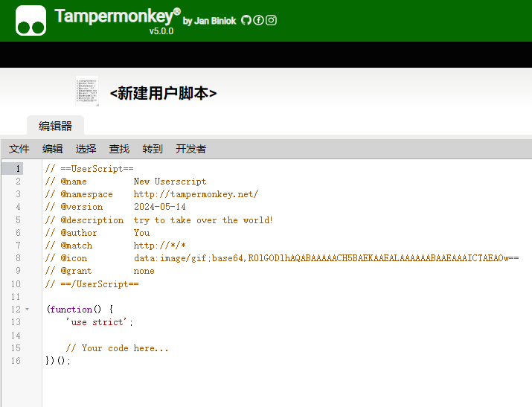
Task: Open the GitHub icon link
Action: click(x=246, y=20)
